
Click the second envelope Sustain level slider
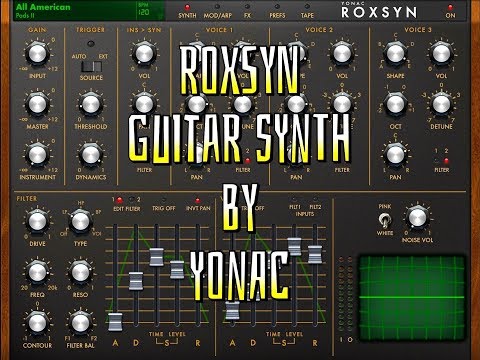point(294,247)
